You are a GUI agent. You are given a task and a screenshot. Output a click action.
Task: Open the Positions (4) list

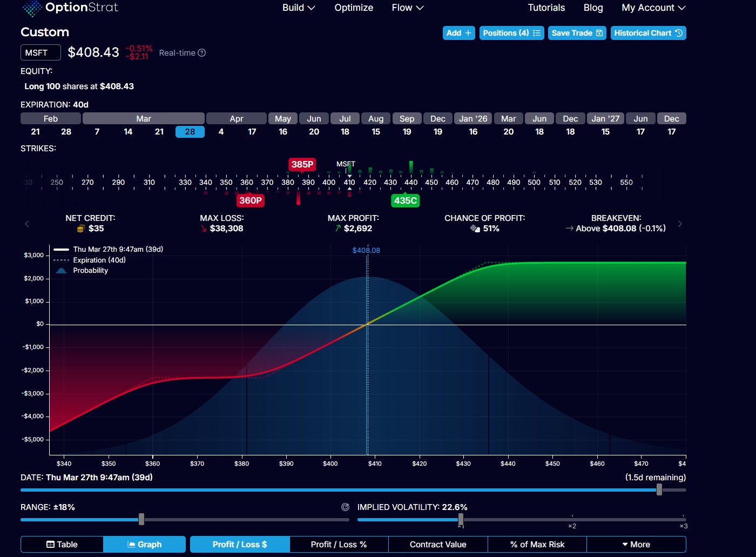[511, 33]
